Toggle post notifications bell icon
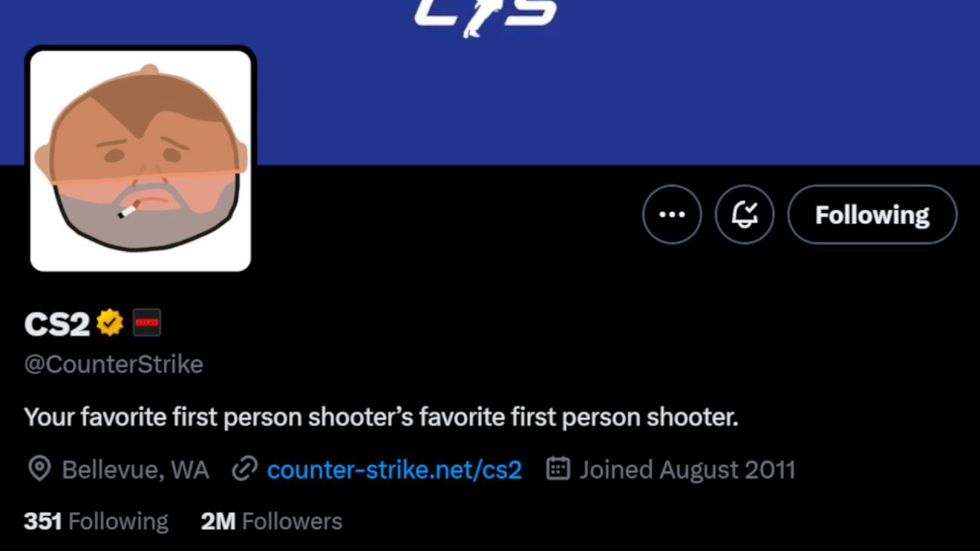 point(745,214)
